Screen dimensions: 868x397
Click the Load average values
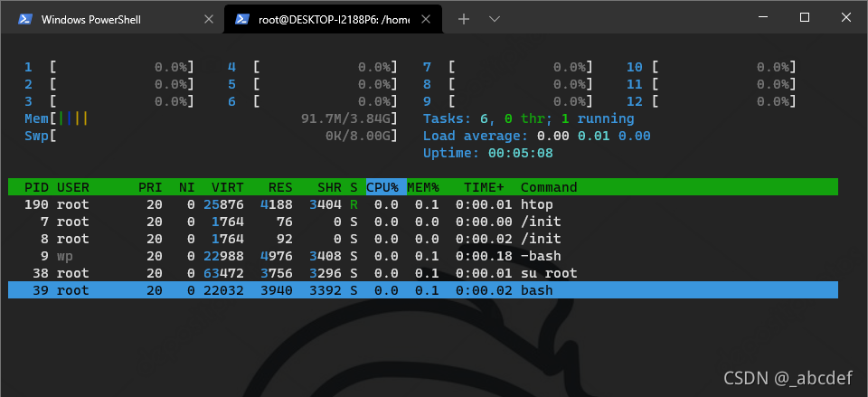click(x=594, y=136)
